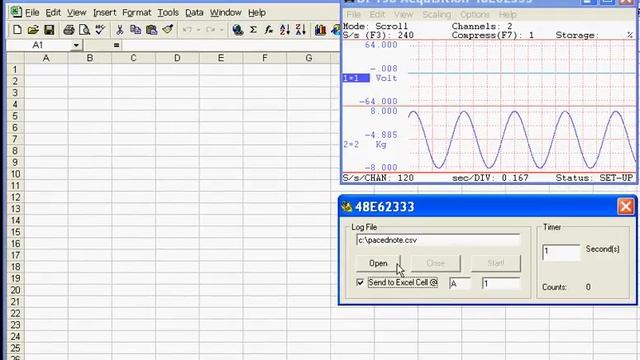Viewport: 640px width, 360px height.
Task: Open the Acquisition window Help menu
Action: (507, 15)
